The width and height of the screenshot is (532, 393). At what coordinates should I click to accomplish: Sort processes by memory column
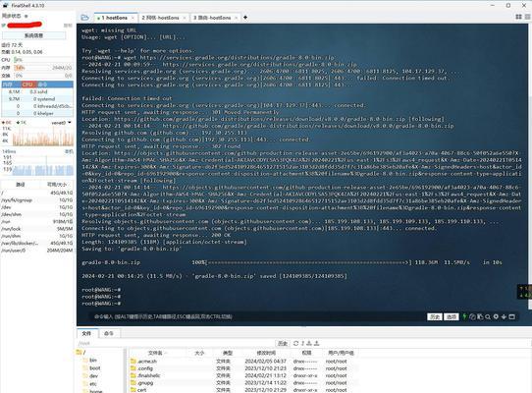[8, 84]
